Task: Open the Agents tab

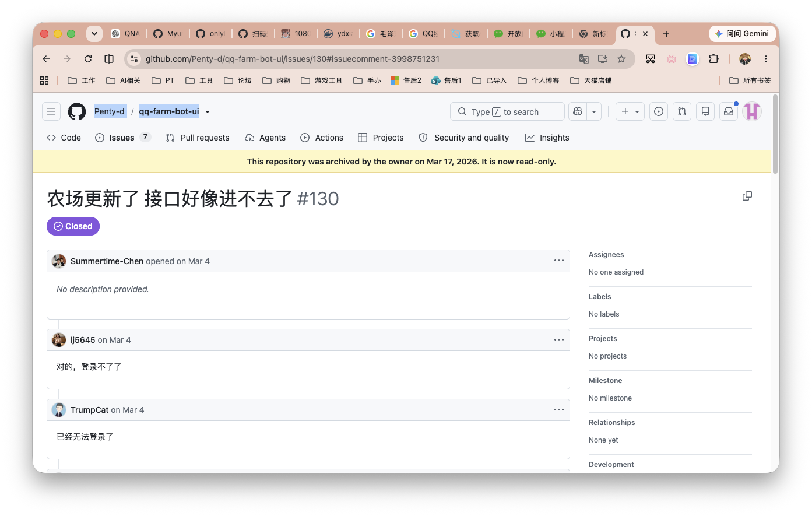Action: [x=265, y=138]
